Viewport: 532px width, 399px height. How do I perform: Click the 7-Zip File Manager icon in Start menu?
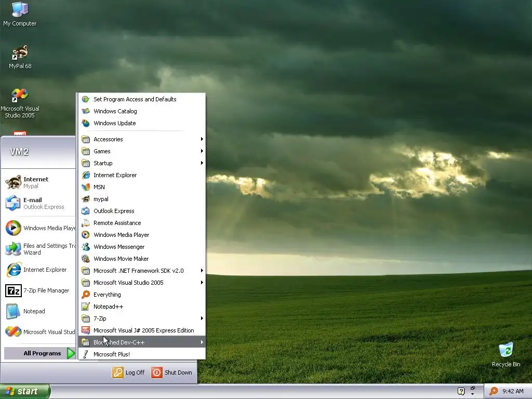pos(14,291)
